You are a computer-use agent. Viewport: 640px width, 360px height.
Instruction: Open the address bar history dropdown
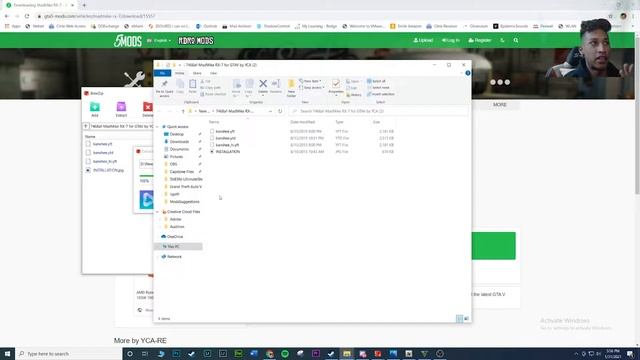point(270,111)
